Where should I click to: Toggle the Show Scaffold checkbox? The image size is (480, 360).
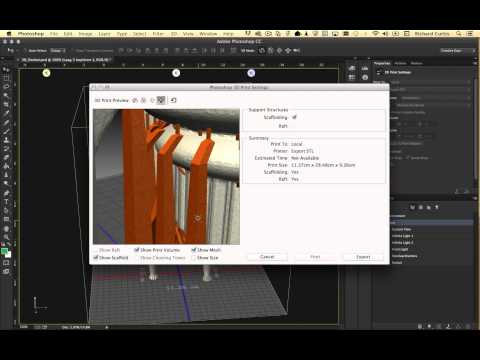(x=96, y=257)
